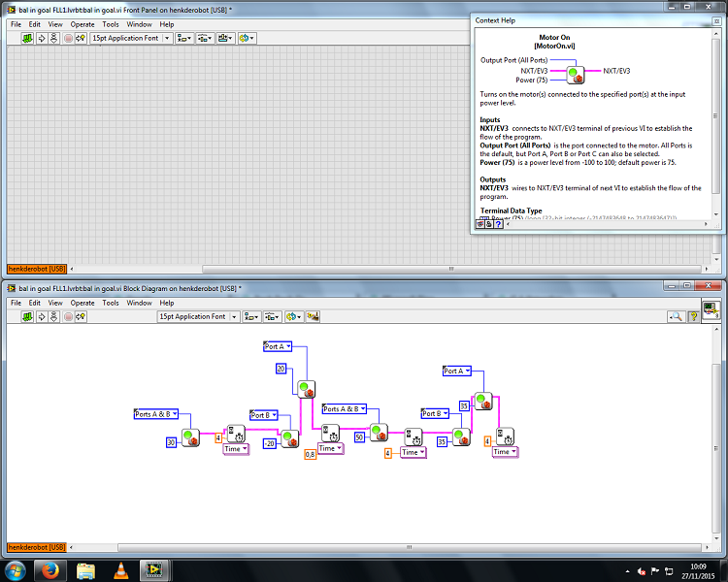Open View menu in Block Diagram window

(55, 303)
